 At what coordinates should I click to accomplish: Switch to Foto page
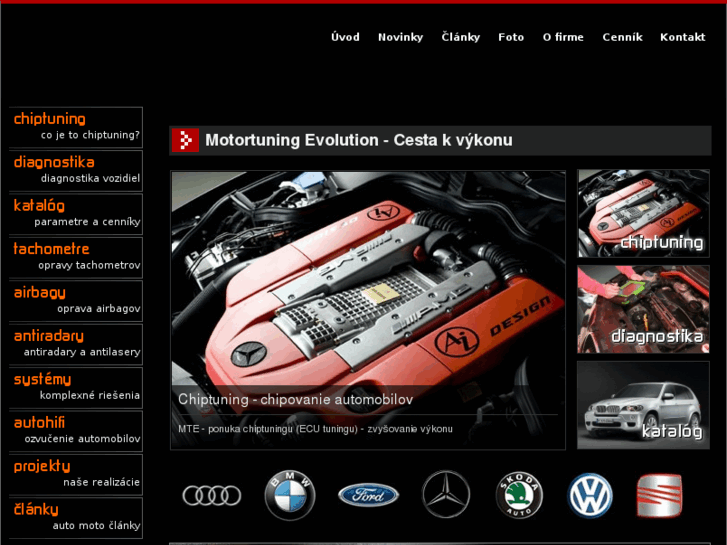coord(511,37)
